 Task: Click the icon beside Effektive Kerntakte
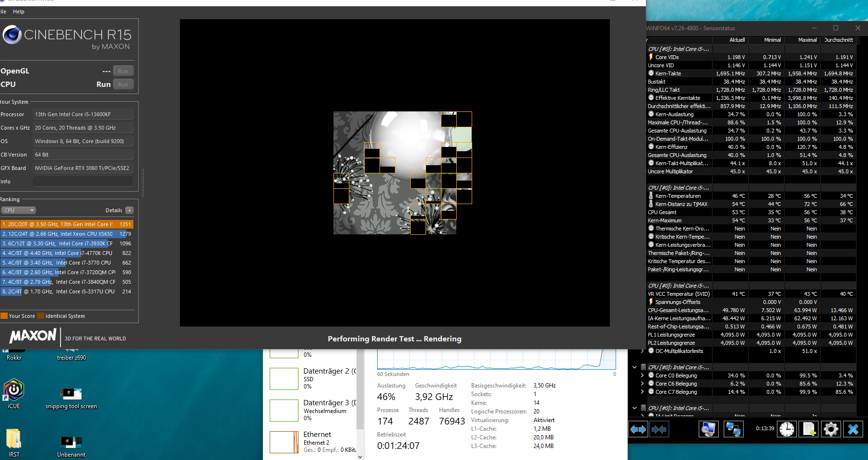[x=651, y=98]
